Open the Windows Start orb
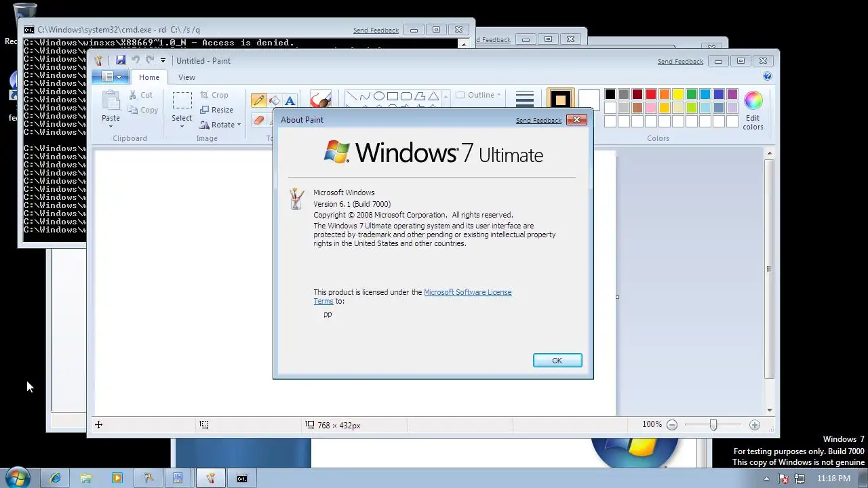This screenshot has height=488, width=868. tap(17, 477)
